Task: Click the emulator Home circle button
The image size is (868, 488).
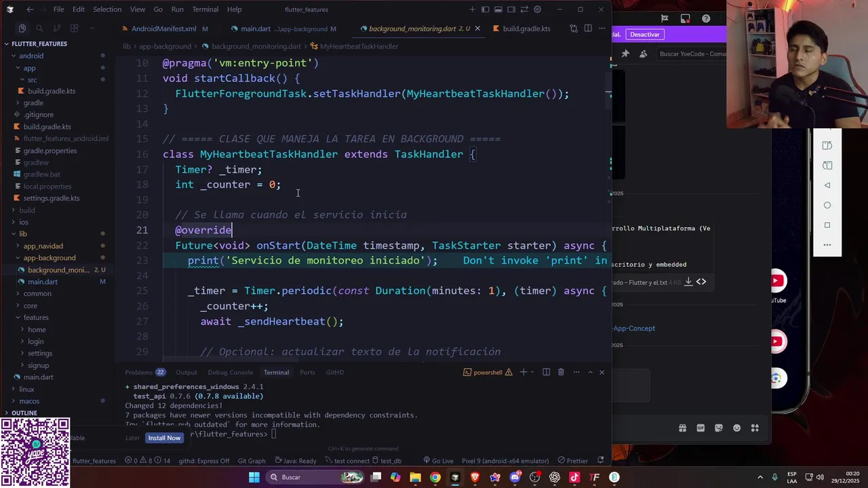Action: click(x=827, y=205)
